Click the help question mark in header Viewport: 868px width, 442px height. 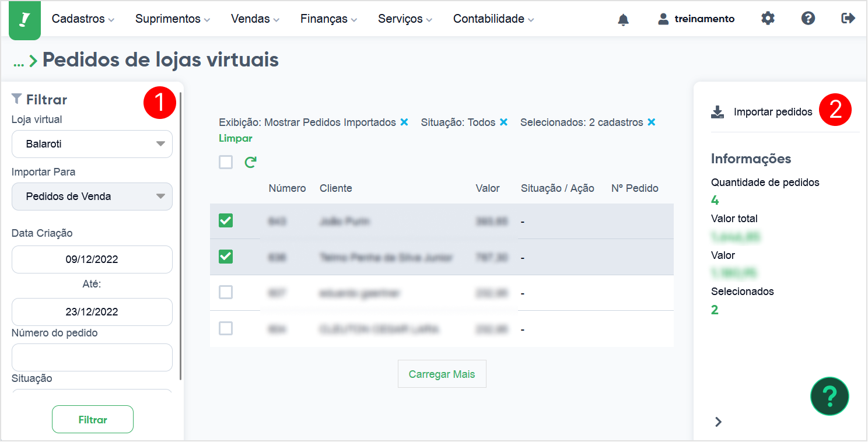(808, 19)
